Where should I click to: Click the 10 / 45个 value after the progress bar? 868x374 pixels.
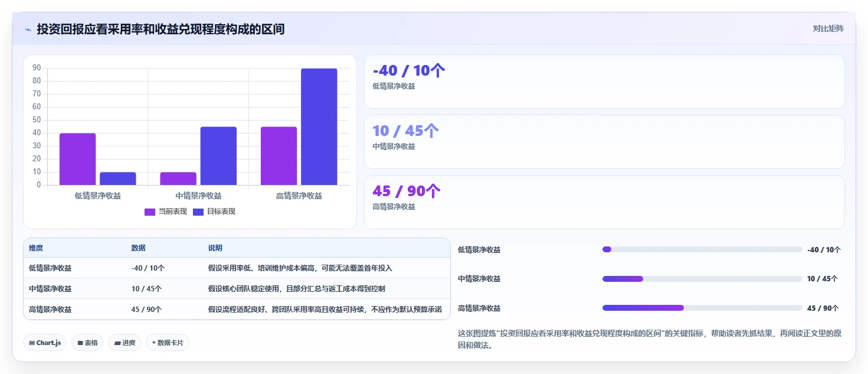(x=823, y=279)
